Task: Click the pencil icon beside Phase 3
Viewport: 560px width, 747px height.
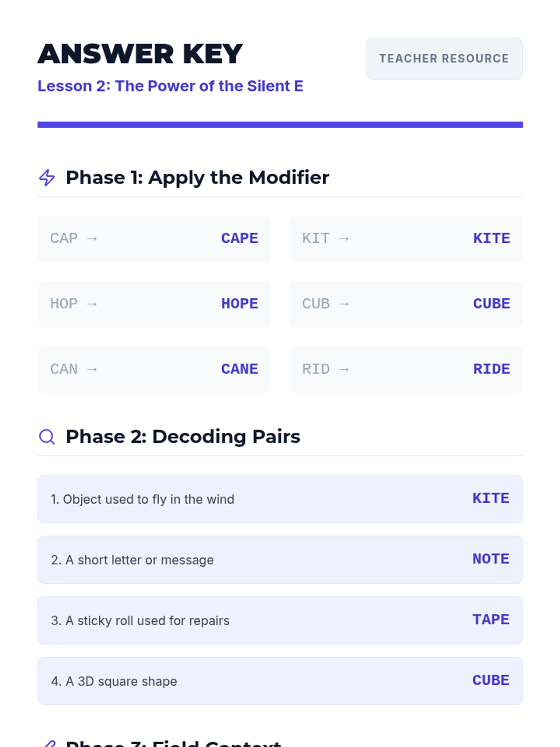Action: [x=48, y=743]
